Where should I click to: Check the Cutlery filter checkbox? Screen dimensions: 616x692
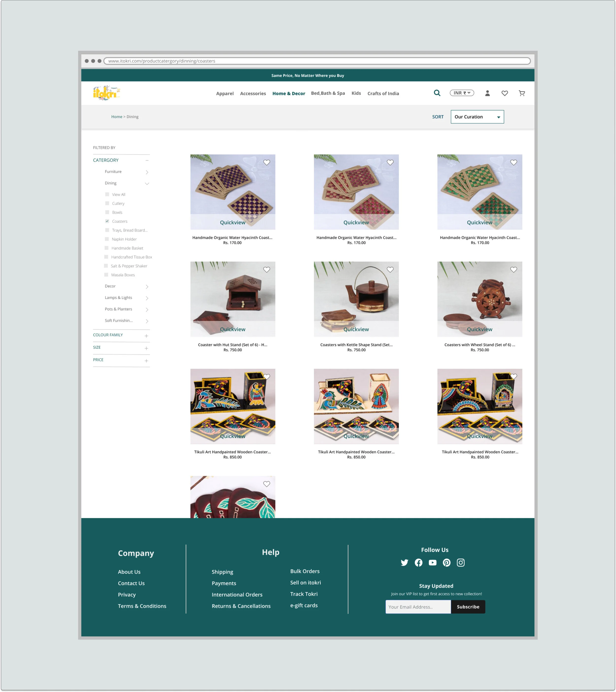[107, 203]
